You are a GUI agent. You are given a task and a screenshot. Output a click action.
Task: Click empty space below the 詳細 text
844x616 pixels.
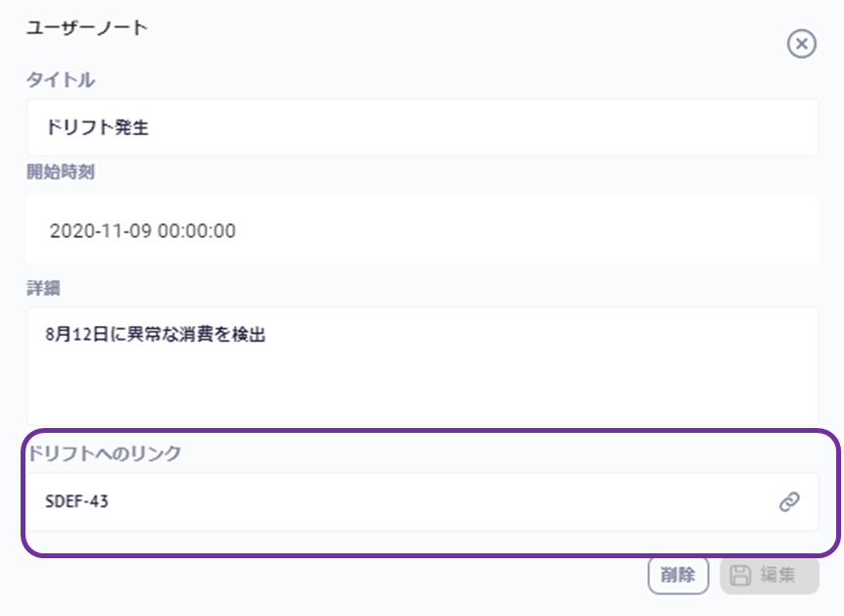click(421, 392)
